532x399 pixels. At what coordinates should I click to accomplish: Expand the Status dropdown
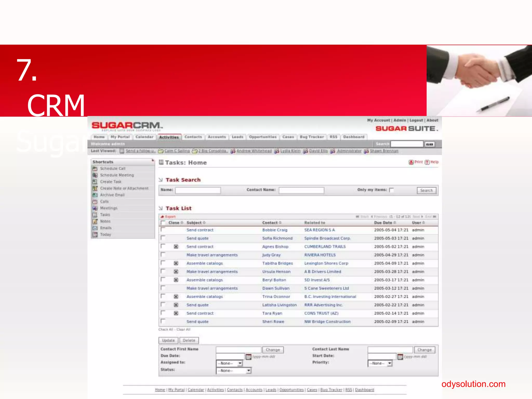[234, 370]
